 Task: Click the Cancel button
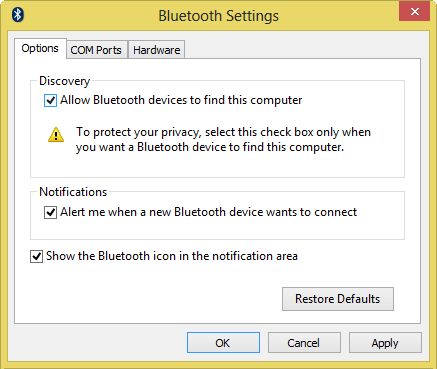pyautogui.click(x=304, y=343)
